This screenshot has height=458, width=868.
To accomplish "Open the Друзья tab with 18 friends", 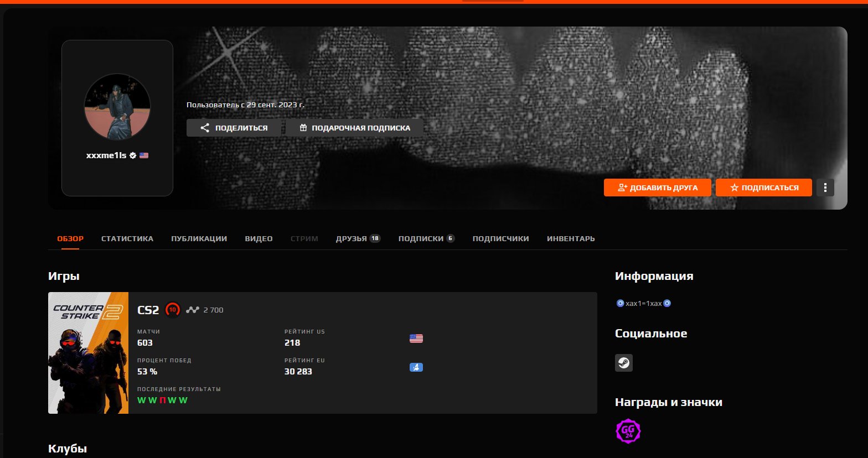I will 358,239.
